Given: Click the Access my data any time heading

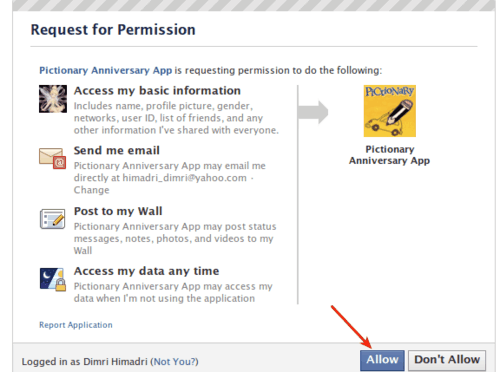Looking at the screenshot, I should (x=147, y=271).
